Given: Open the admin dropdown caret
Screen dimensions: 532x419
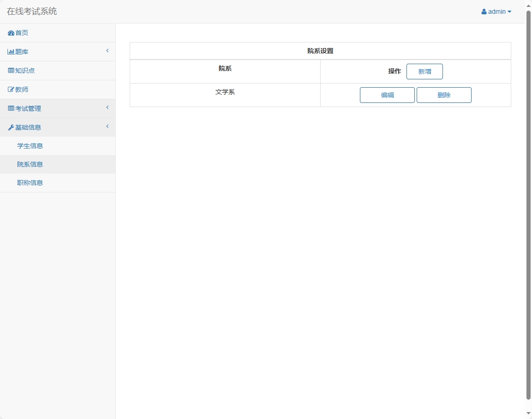Looking at the screenshot, I should point(509,12).
